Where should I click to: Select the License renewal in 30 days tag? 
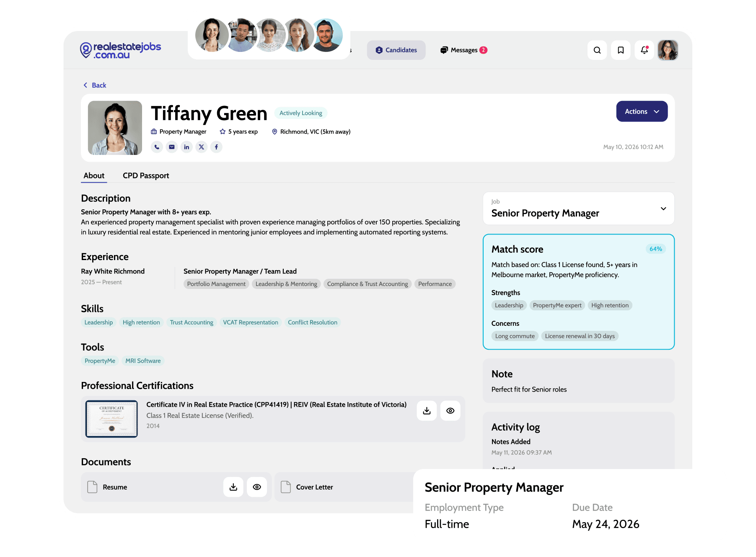click(x=580, y=336)
